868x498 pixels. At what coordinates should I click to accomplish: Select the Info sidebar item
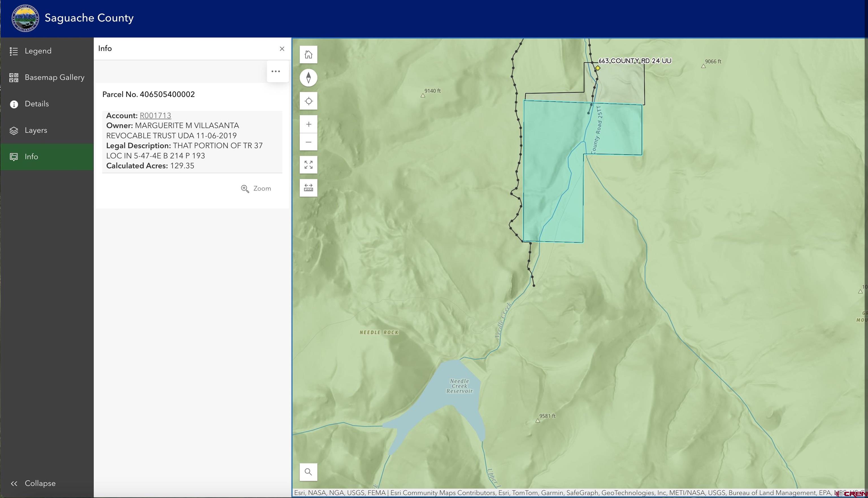pyautogui.click(x=31, y=157)
